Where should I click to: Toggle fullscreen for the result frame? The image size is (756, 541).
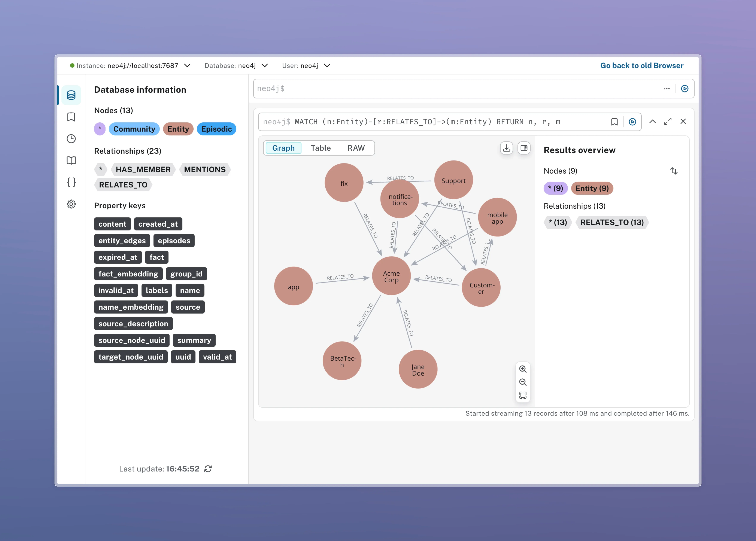[x=668, y=122]
